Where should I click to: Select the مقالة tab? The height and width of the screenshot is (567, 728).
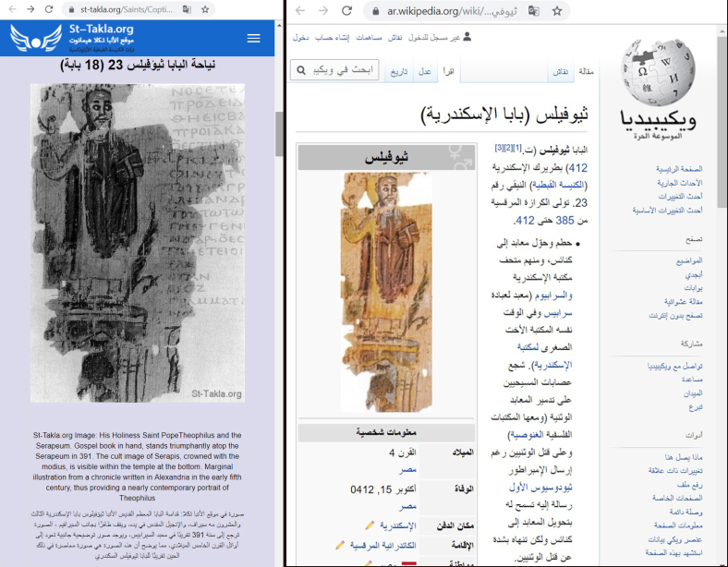point(586,71)
